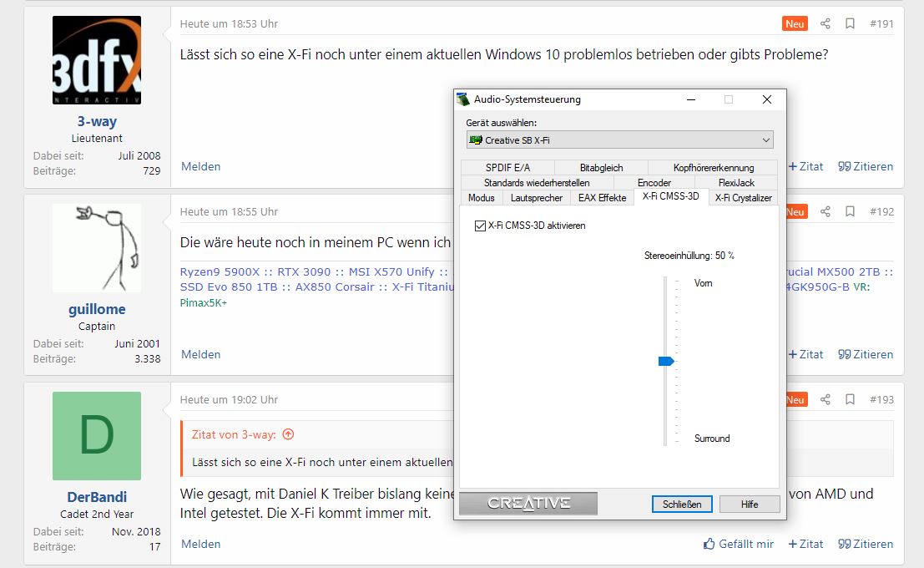Click the Hilfe button
This screenshot has height=568, width=924.
click(750, 505)
